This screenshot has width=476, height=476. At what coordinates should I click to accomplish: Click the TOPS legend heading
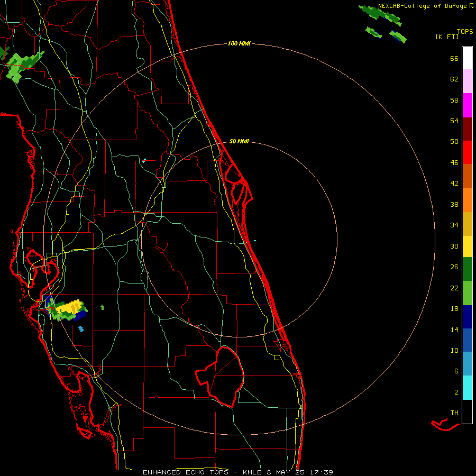(x=465, y=32)
